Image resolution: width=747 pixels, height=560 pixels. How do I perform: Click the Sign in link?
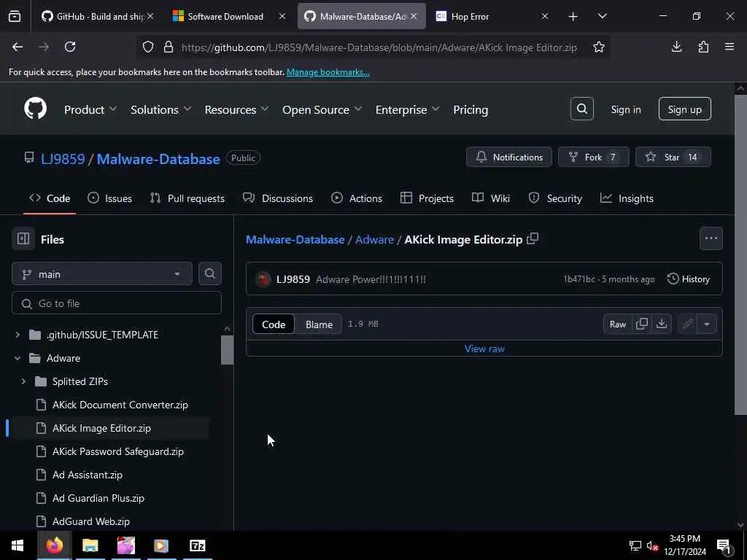625,109
